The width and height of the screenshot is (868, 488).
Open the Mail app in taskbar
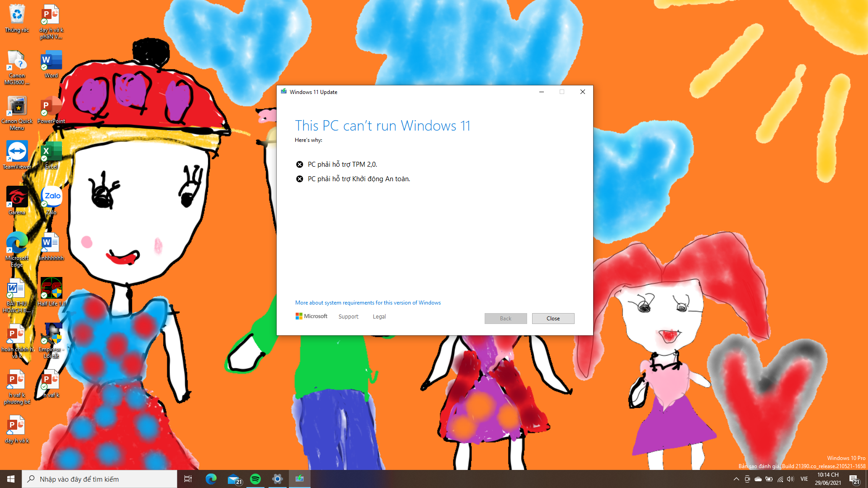[x=234, y=479]
